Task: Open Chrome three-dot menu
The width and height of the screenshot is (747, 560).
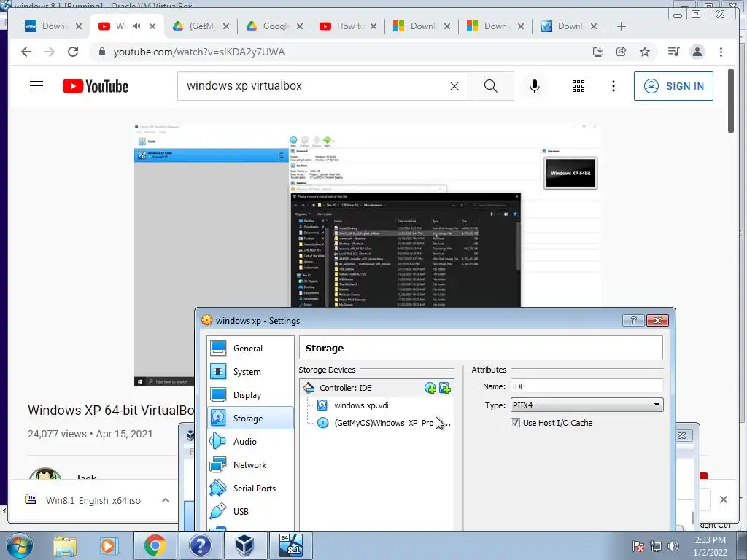Action: [x=721, y=52]
